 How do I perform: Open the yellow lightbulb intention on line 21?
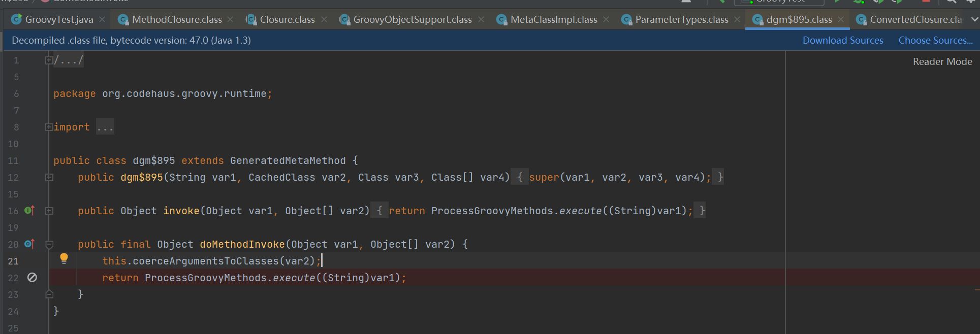coord(64,258)
